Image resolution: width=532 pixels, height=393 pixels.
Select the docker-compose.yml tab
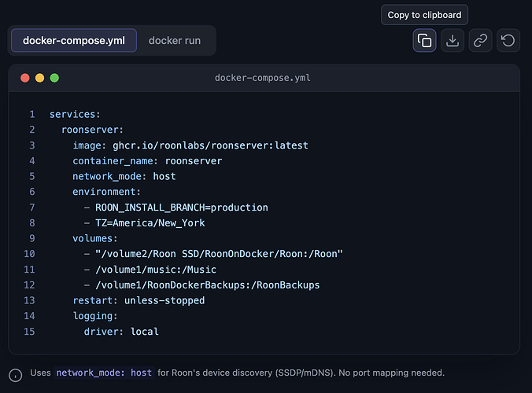coord(74,41)
